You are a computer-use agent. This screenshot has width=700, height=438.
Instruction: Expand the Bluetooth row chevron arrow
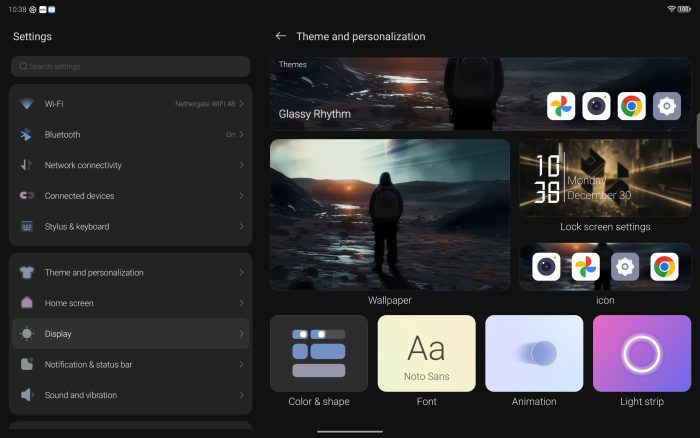click(x=241, y=134)
